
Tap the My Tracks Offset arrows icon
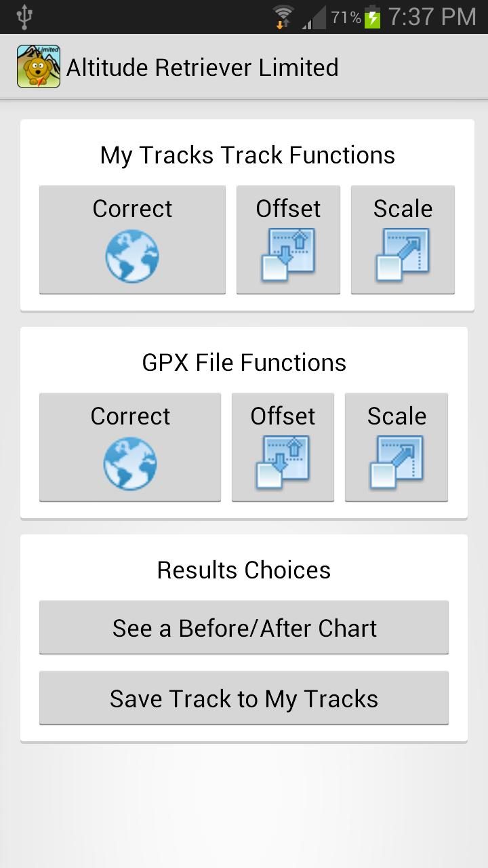[288, 255]
